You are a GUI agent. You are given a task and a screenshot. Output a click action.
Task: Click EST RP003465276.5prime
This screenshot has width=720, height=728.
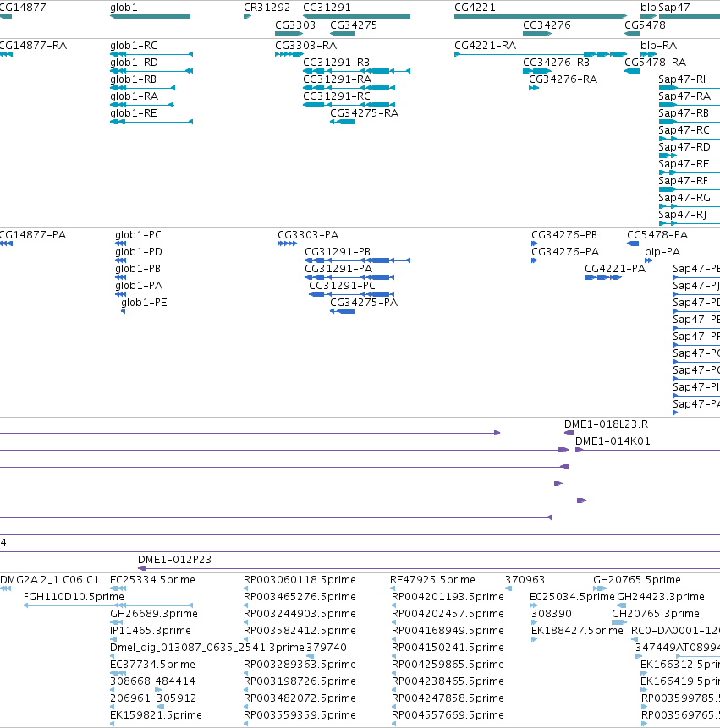[x=300, y=597]
